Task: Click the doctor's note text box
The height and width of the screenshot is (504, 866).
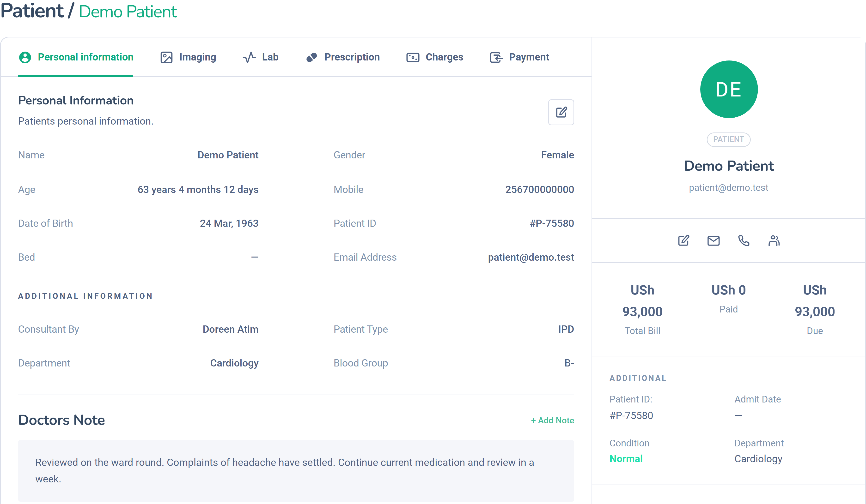Action: click(296, 471)
